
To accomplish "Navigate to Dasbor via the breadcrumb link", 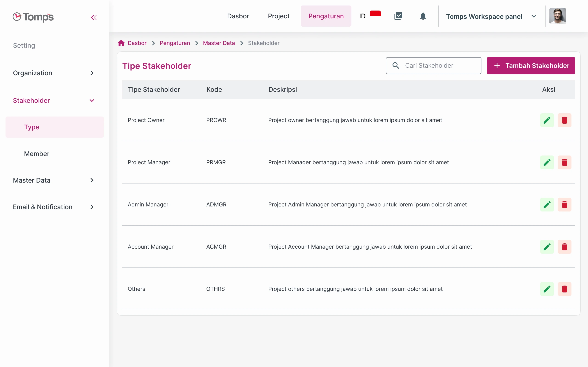I will 137,43.
